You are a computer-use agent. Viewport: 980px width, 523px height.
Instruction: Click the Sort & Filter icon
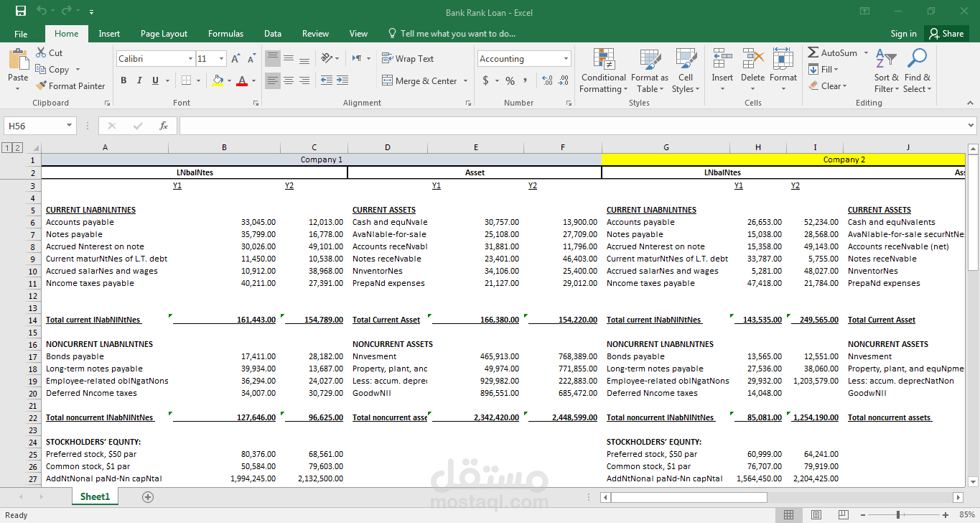[886, 59]
